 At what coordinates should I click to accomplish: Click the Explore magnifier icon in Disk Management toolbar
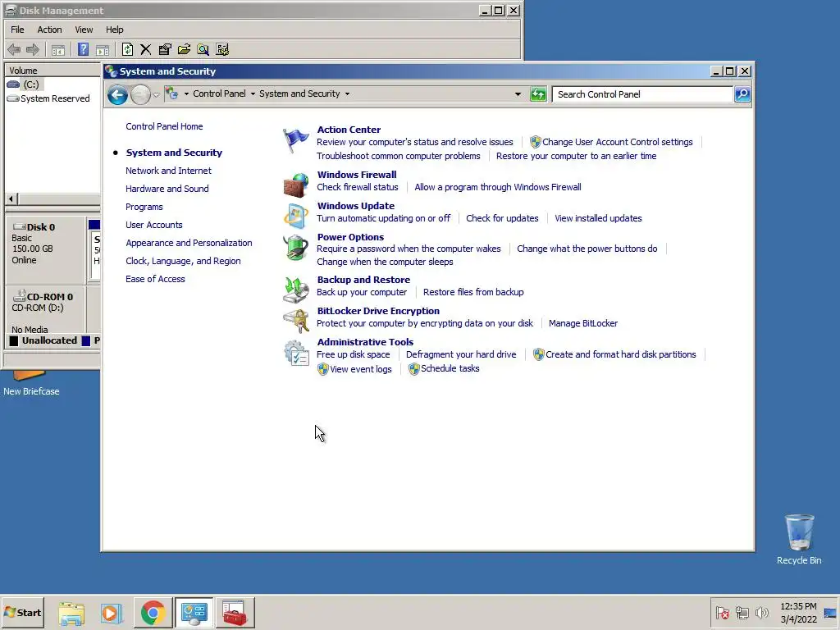(203, 50)
